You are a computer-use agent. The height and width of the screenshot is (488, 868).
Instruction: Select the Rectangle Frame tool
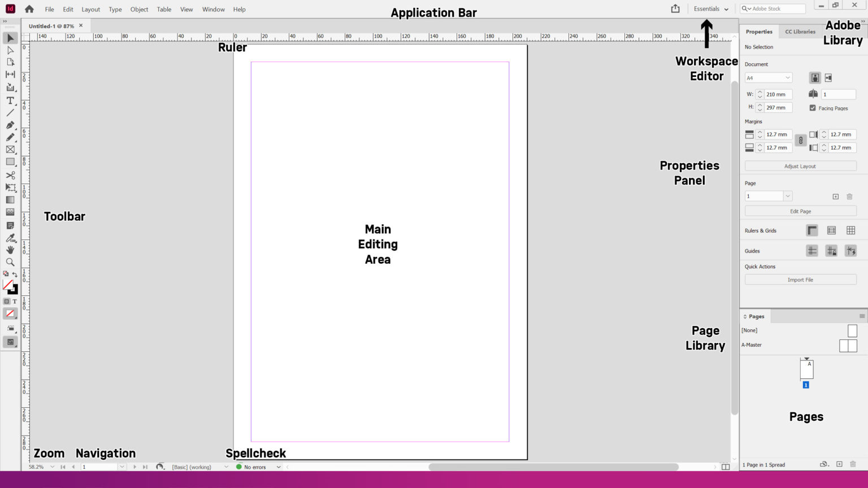pos(10,150)
